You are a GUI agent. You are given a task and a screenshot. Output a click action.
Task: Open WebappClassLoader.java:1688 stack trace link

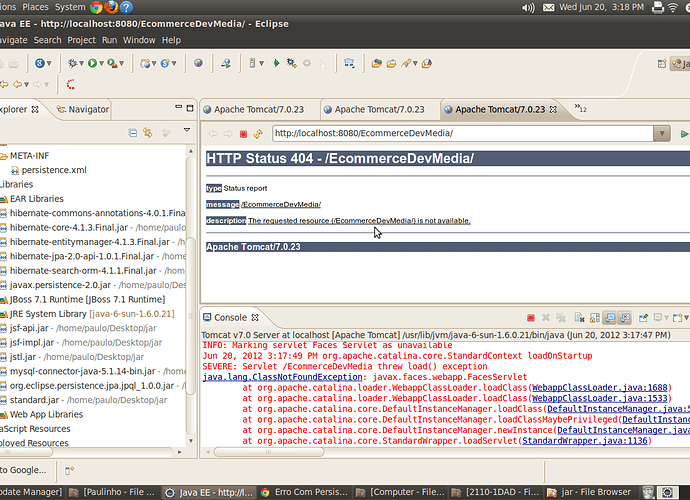pos(600,387)
